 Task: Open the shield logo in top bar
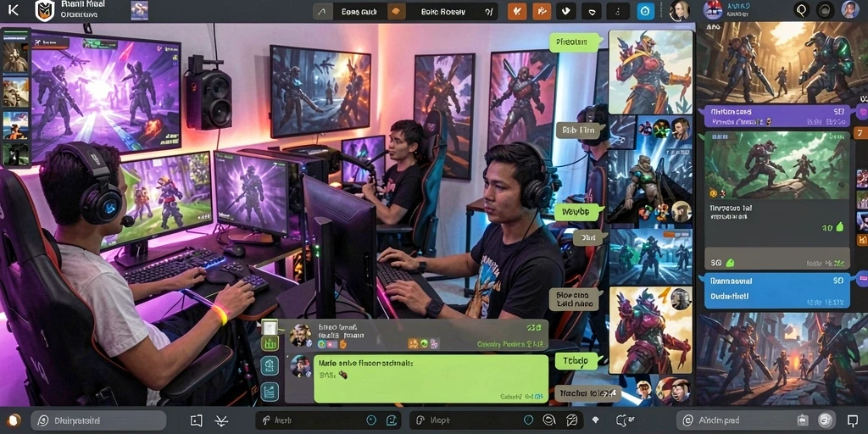tap(44, 10)
